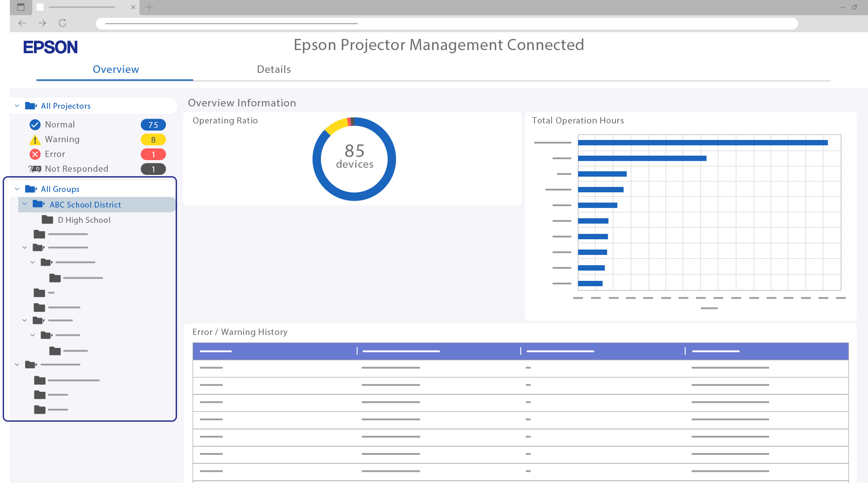Click the blue 75 Normal count badge
This screenshot has height=483, width=868.
153,125
